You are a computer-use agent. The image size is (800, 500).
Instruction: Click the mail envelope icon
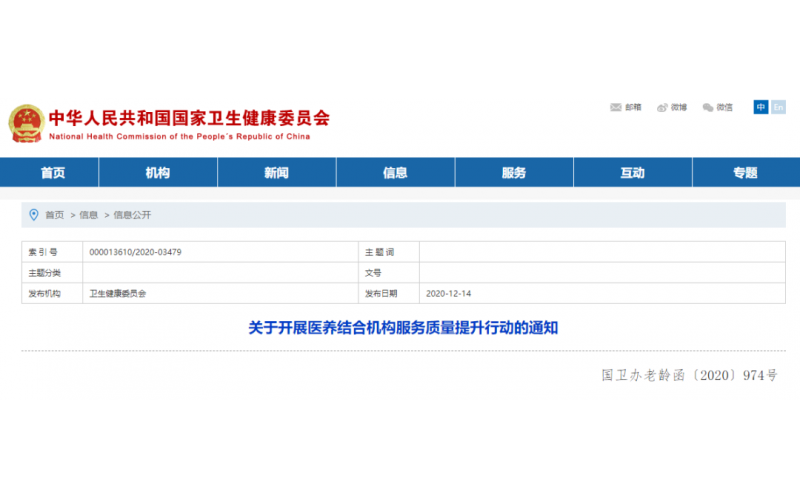[x=616, y=107]
